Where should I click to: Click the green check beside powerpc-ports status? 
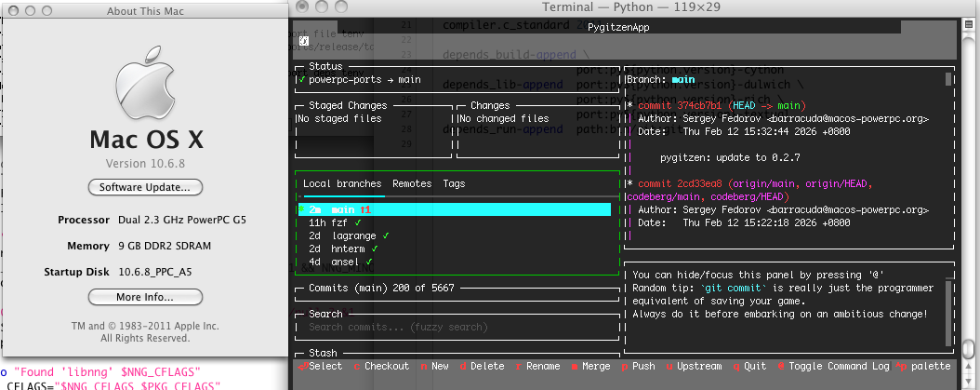click(302, 79)
